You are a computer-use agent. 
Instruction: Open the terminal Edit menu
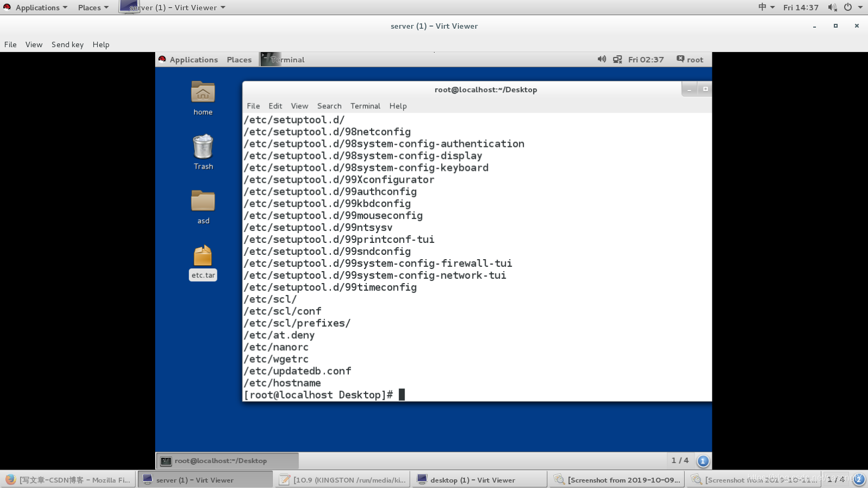tap(275, 106)
